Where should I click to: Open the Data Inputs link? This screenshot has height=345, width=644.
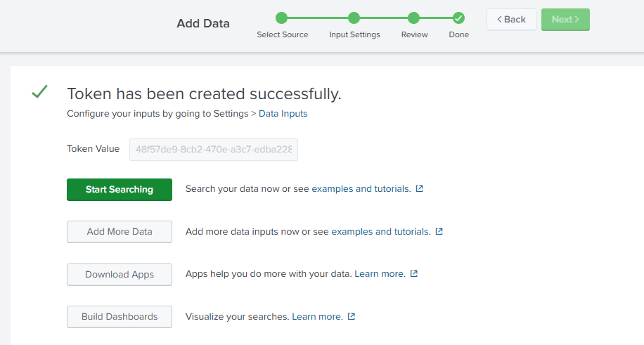[x=283, y=113]
